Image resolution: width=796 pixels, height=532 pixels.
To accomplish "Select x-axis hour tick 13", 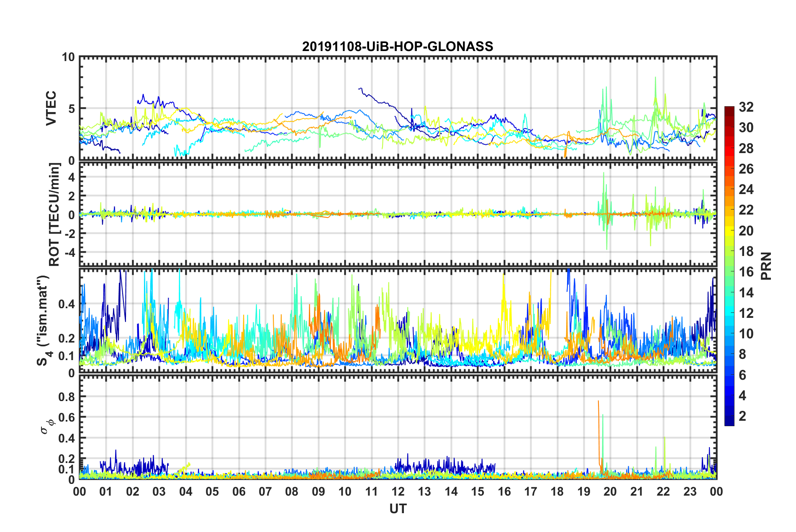I will pos(424,491).
